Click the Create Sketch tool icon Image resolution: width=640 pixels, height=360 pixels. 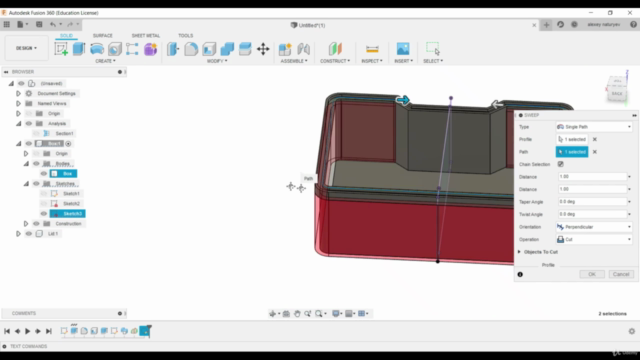click(x=61, y=49)
